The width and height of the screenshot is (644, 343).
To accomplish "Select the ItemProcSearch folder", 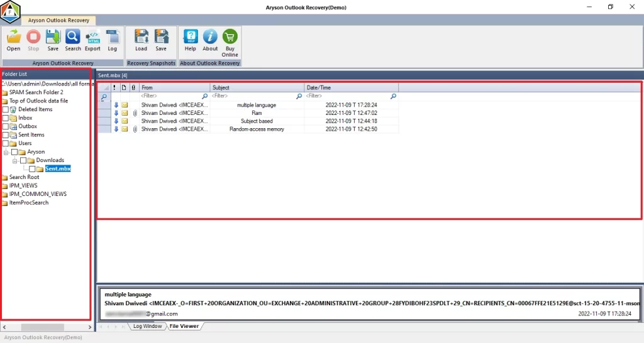I will point(29,203).
